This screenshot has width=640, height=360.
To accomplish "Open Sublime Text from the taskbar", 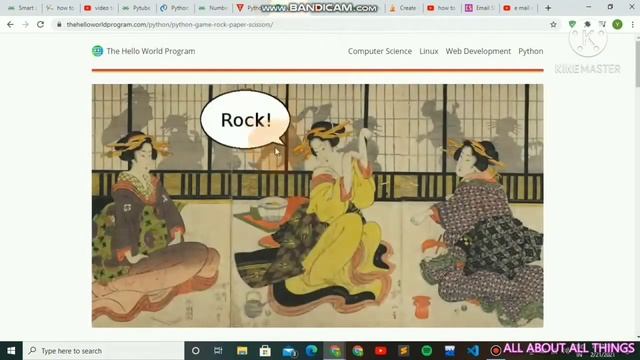I will (404, 351).
